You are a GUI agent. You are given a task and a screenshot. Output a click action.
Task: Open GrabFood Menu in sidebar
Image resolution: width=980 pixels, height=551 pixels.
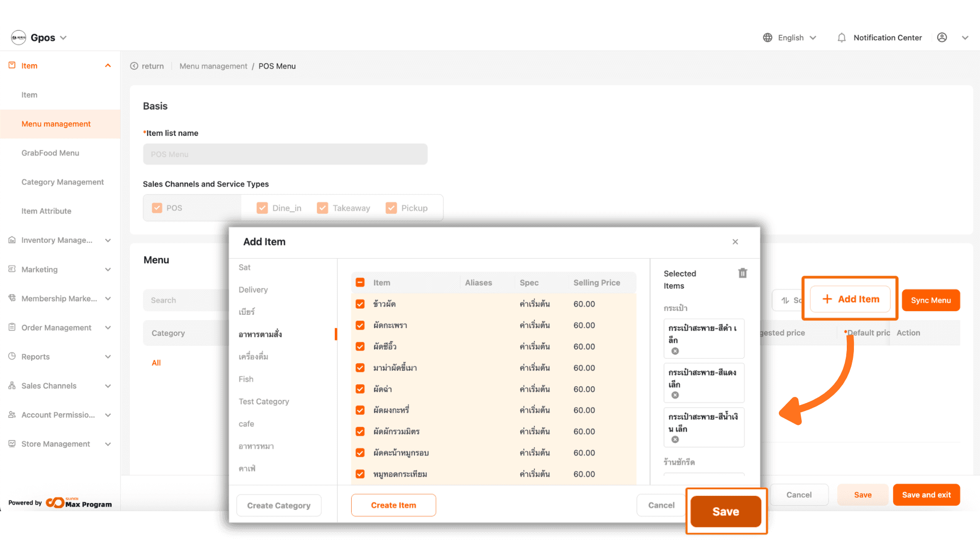(x=50, y=153)
